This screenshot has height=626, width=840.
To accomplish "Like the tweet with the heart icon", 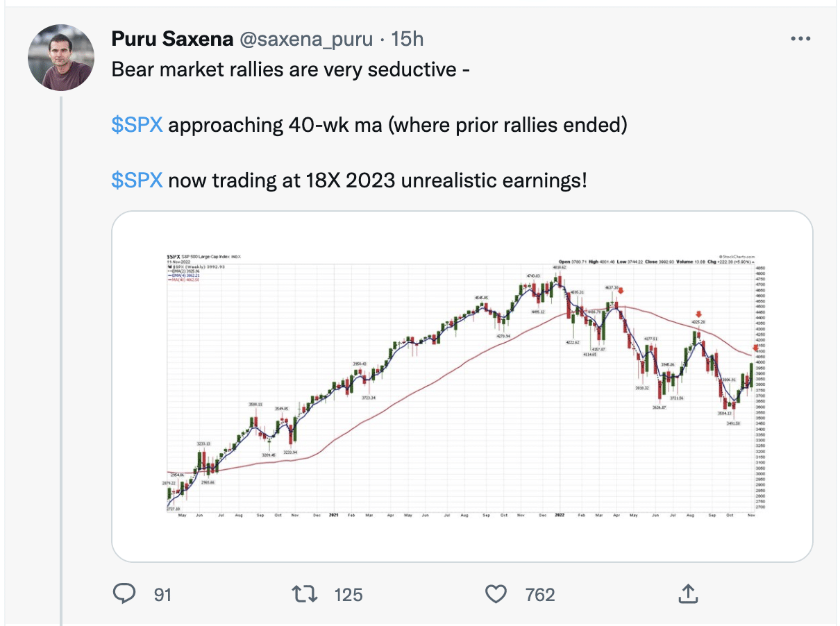I will 494,593.
